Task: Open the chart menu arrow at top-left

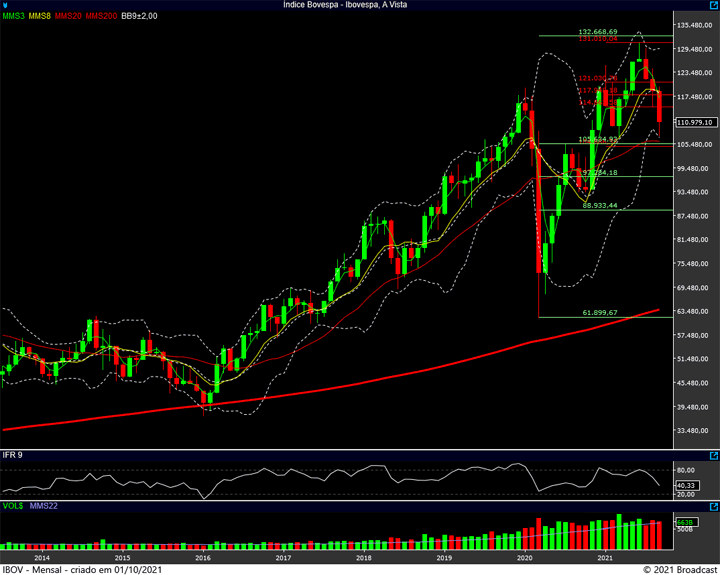Action: coord(5,5)
